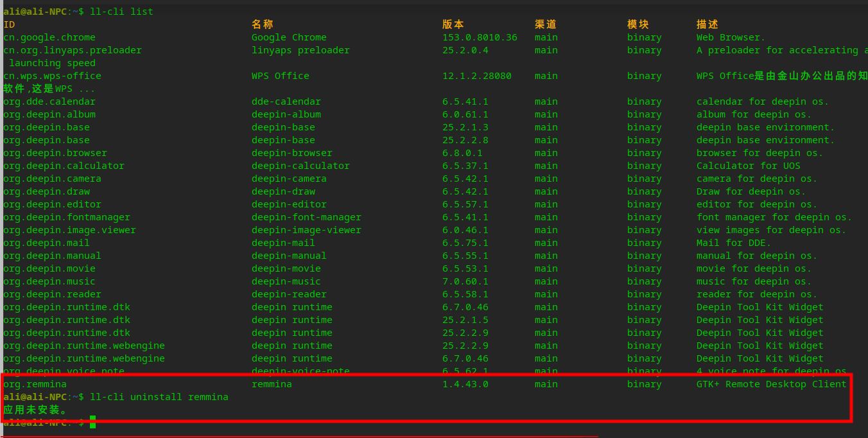Click the 'deepin-calculator' name cell

[x=300, y=166]
